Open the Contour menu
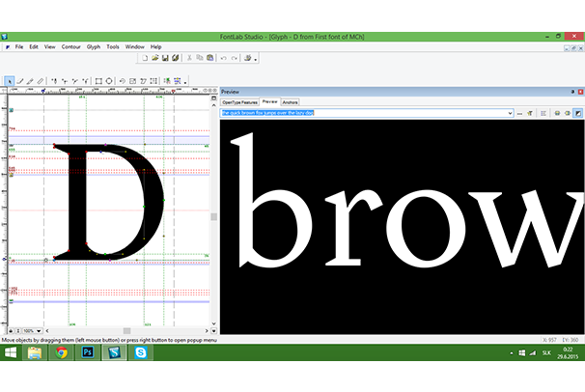This screenshot has width=585, height=392. coord(70,46)
